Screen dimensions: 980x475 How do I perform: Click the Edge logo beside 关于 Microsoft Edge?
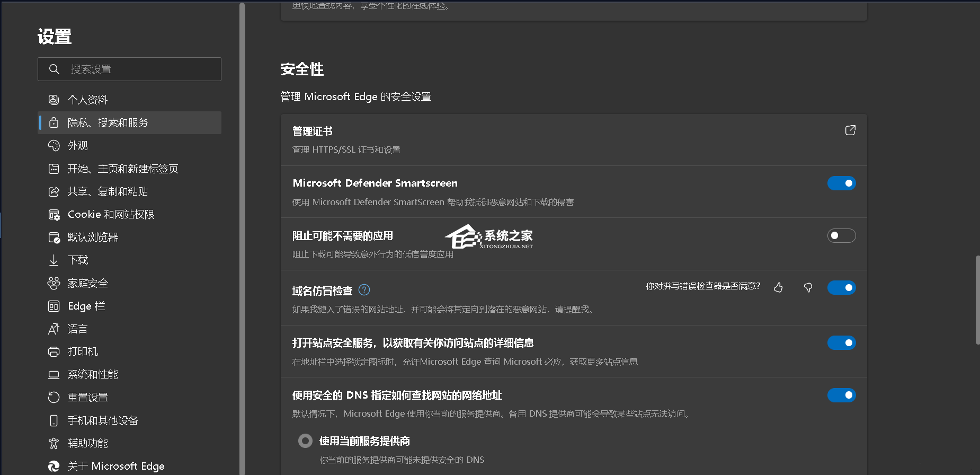[54, 466]
